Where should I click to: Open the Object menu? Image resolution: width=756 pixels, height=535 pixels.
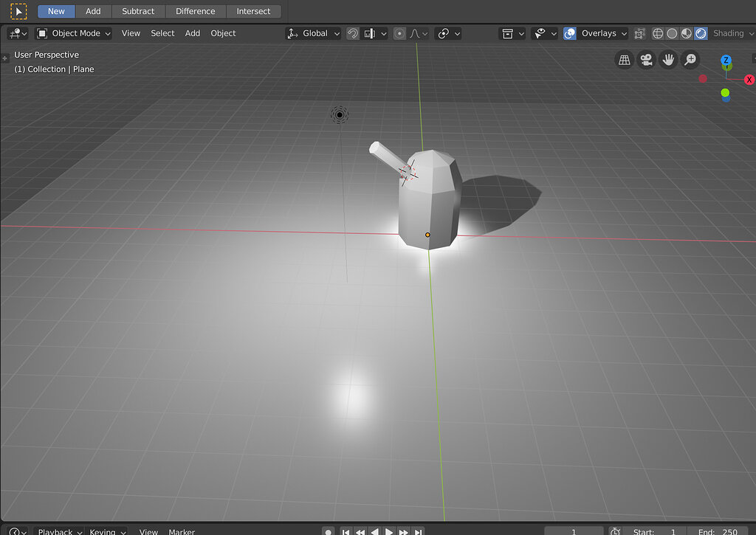click(222, 33)
